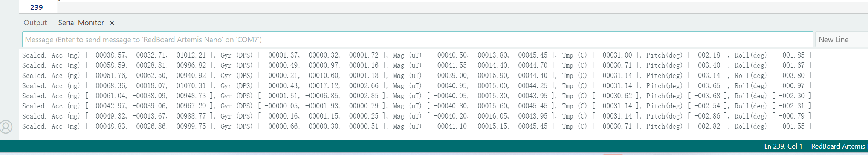The image size is (868, 155).
Task: Click the Gyr value -00010.60
Action: [322, 76]
